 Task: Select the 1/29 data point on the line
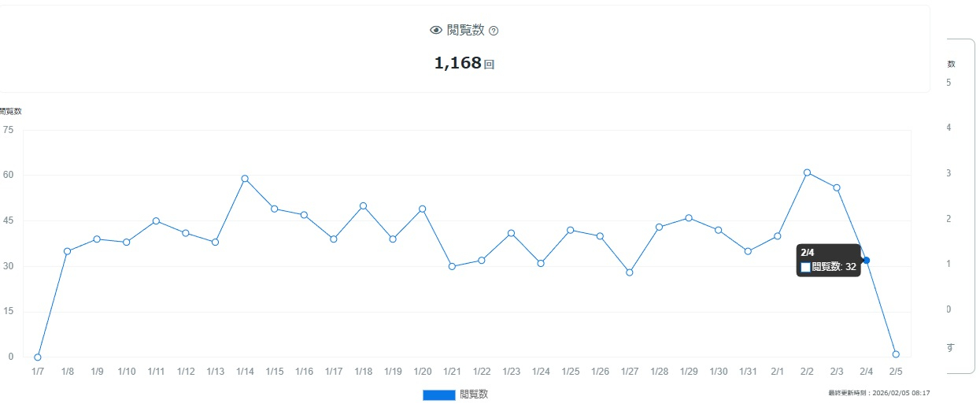pyautogui.click(x=689, y=218)
